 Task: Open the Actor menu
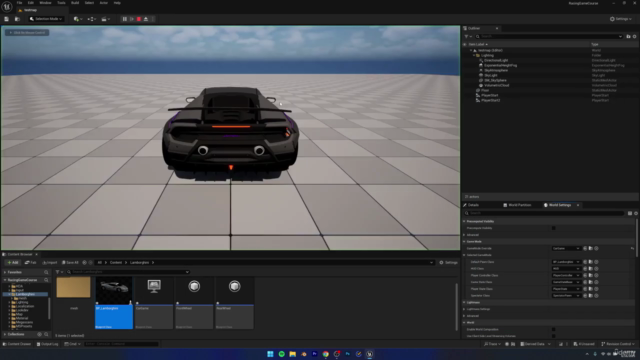104,3
